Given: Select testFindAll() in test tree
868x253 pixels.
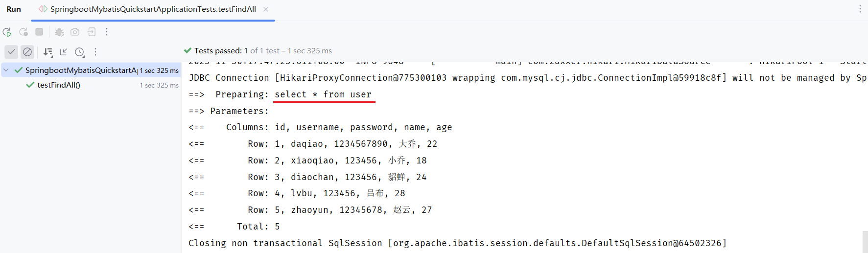Looking at the screenshot, I should click(x=59, y=85).
